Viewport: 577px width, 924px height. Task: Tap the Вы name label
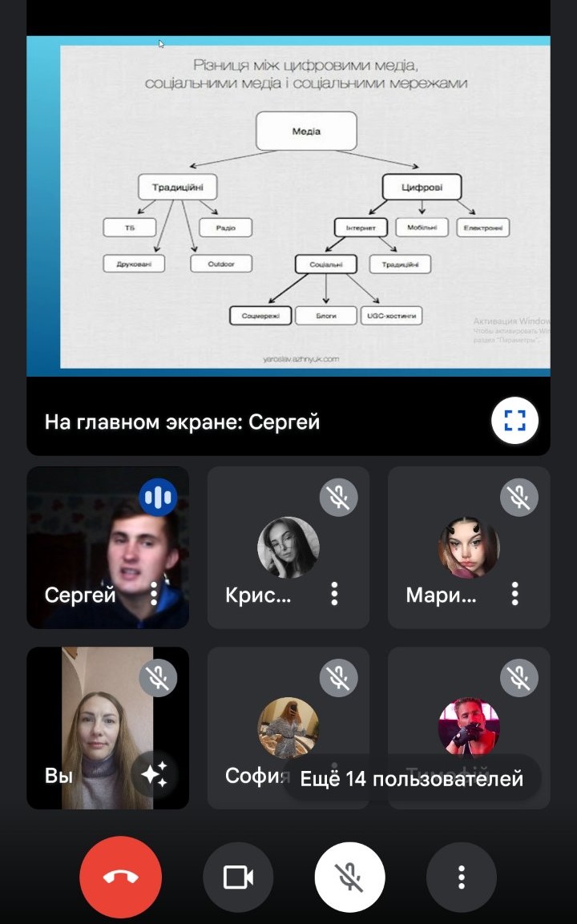59,775
